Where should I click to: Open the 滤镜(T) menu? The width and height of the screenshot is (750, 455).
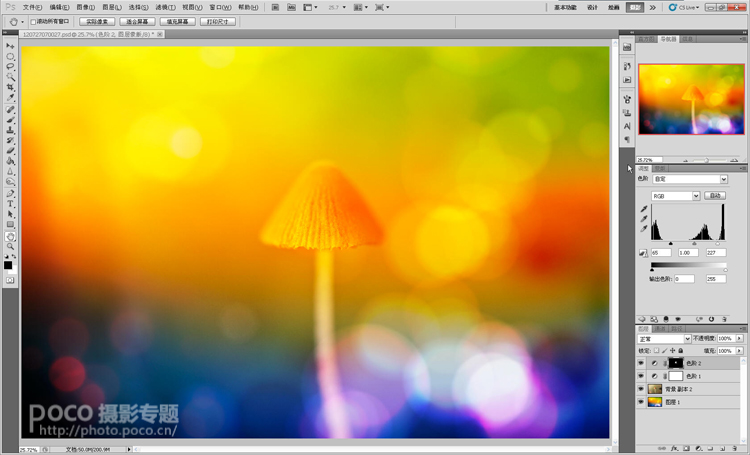165,7
